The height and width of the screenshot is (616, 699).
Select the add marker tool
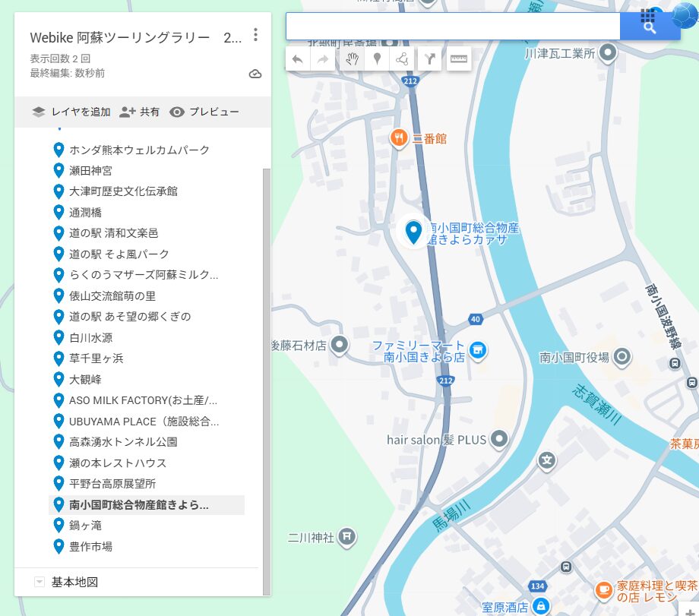click(376, 59)
